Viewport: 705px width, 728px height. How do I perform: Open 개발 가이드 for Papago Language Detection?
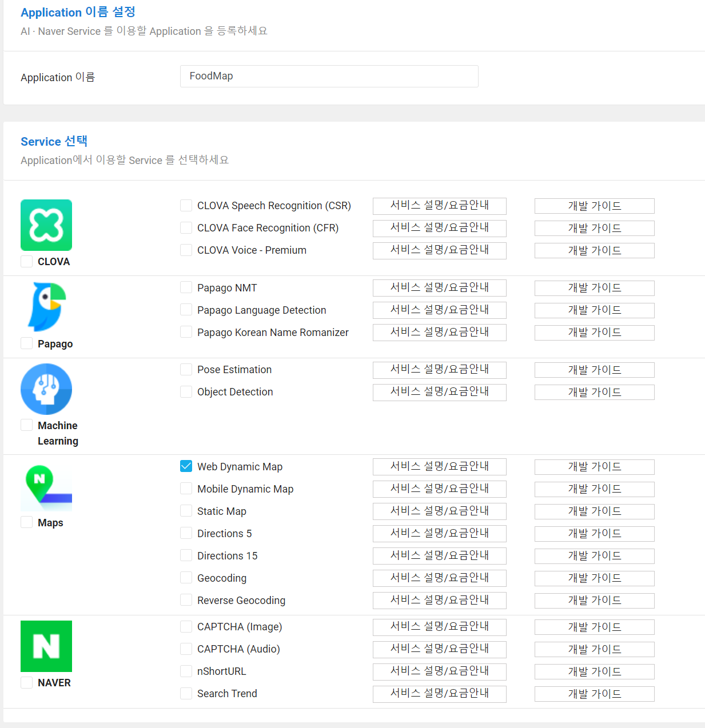pos(595,310)
